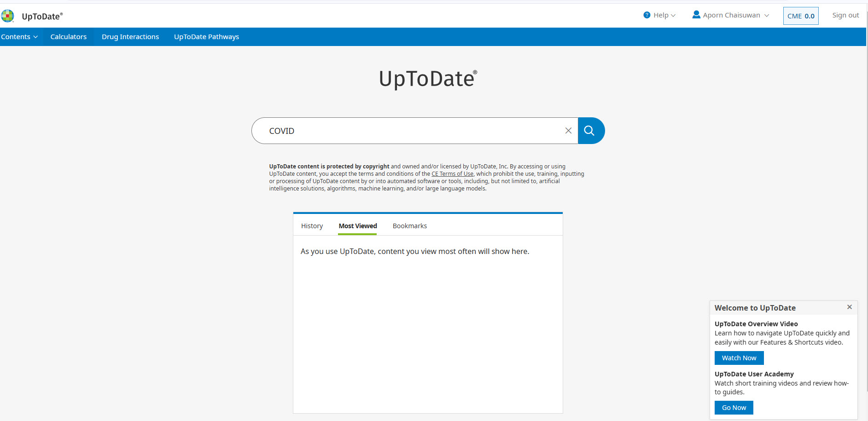The height and width of the screenshot is (421, 868).
Task: Click the "As you use UpToDate" message text
Action: click(x=415, y=251)
